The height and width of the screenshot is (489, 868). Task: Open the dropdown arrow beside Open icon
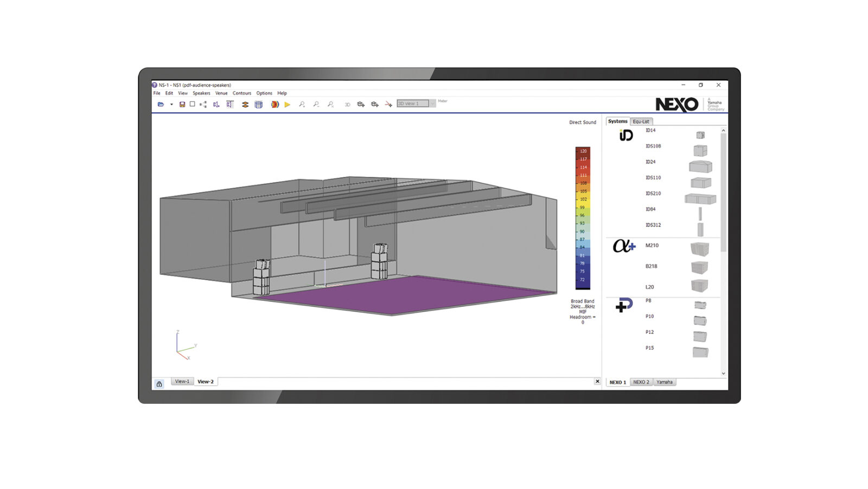171,104
